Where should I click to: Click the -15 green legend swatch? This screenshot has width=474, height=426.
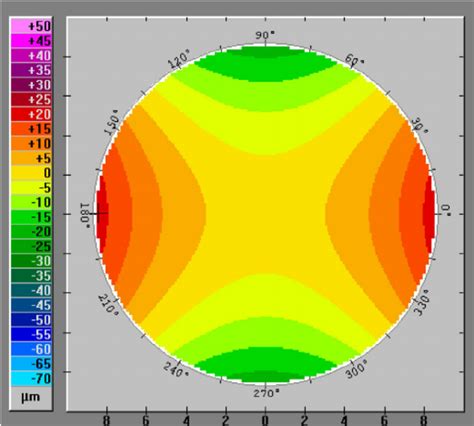[31, 217]
